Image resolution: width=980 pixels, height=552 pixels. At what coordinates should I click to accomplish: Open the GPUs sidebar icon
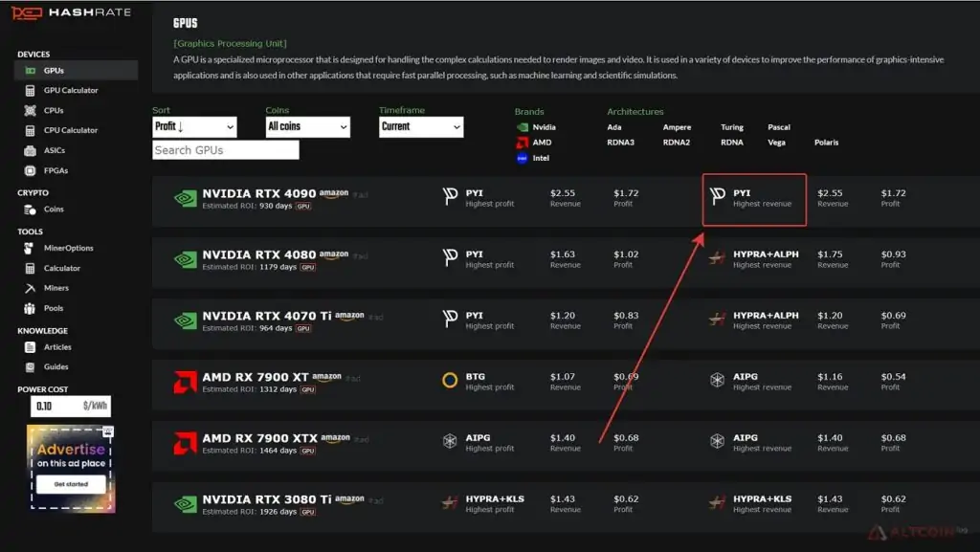30,71
